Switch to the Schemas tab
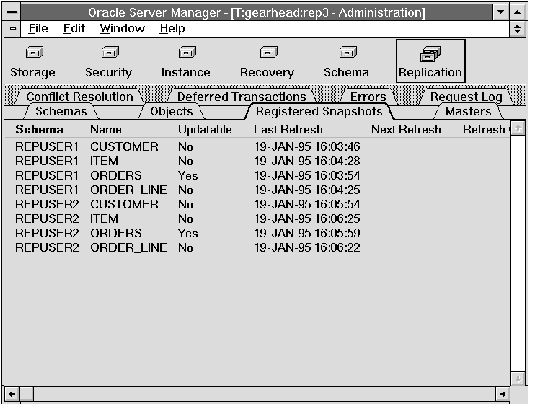This screenshot has width=536, height=409. [x=61, y=111]
